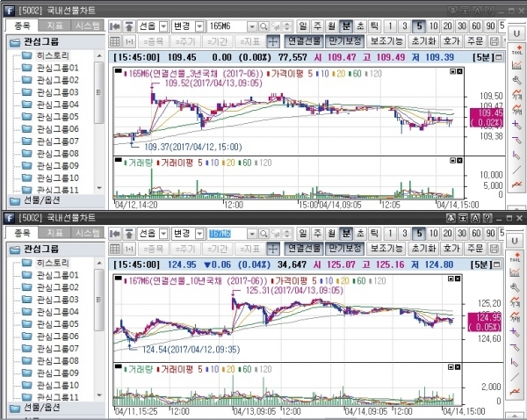Select 틱 (tick) period in bottom window
Viewport: 527px width, 420px height.
[374, 234]
